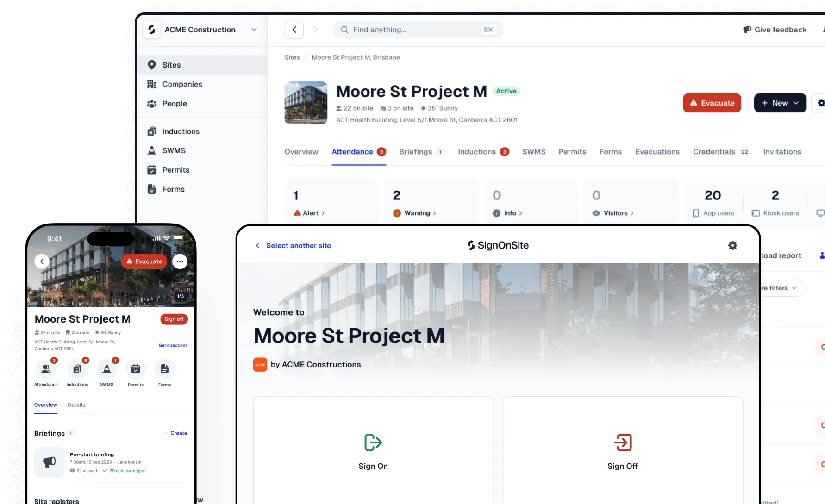Open kiosk settings via the gear icon
Viewport: 825px width, 504px height.
[x=732, y=245]
